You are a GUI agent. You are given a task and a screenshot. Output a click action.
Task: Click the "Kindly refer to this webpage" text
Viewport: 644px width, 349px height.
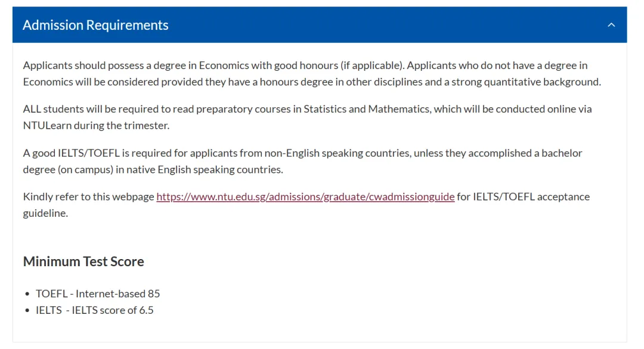[x=89, y=197]
